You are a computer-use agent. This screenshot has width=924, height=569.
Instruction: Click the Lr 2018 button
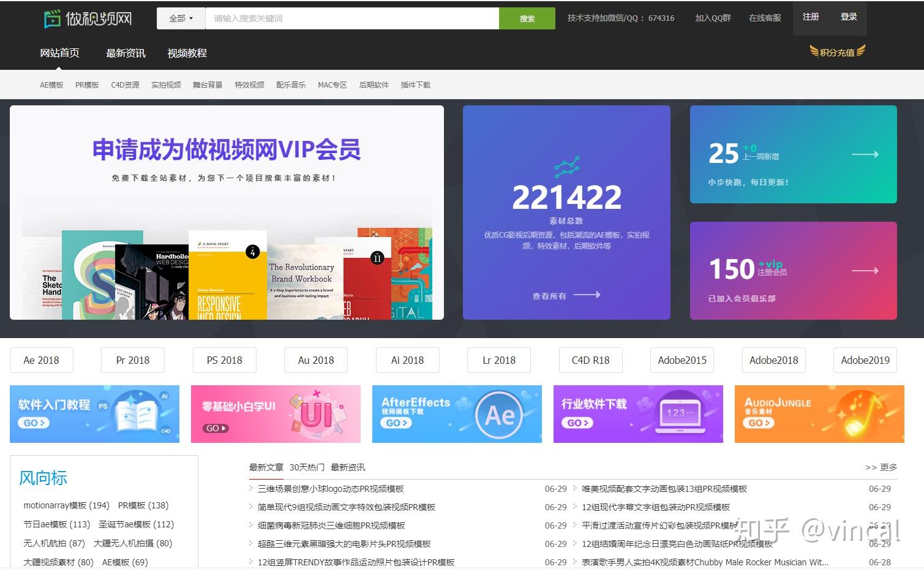499,360
